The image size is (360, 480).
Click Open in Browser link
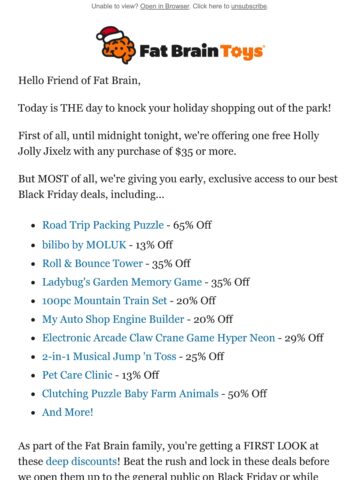165,6
